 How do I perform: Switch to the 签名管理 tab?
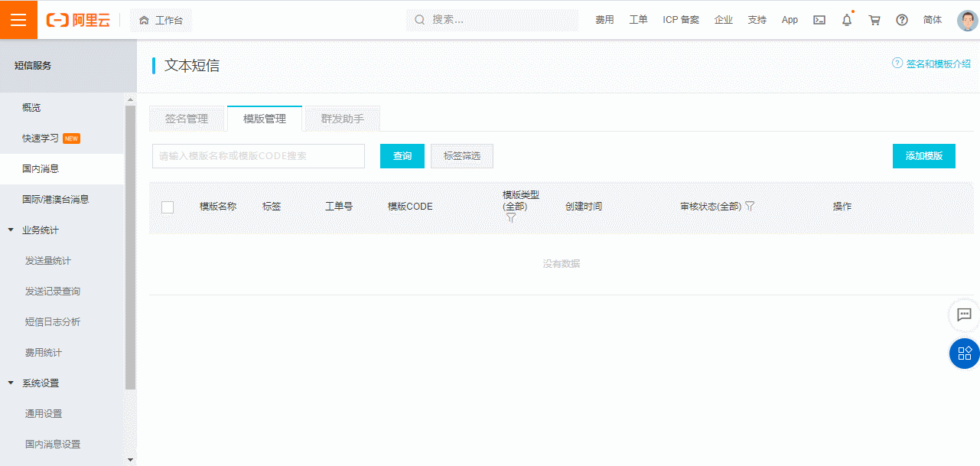(x=187, y=119)
